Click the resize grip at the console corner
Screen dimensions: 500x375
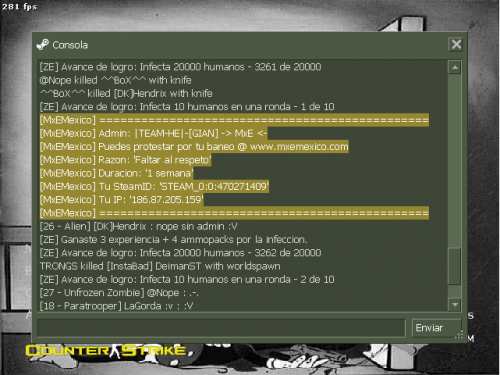460,335
